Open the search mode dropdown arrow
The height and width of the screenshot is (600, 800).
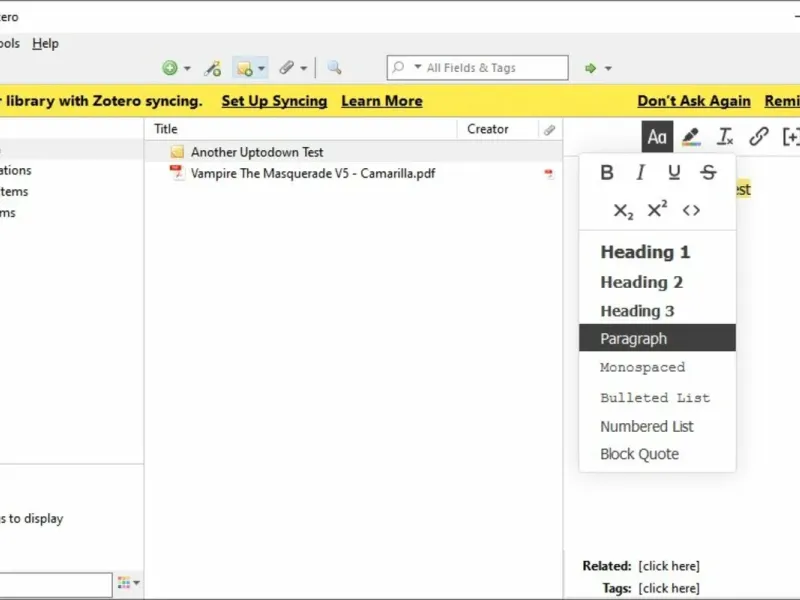click(x=418, y=67)
